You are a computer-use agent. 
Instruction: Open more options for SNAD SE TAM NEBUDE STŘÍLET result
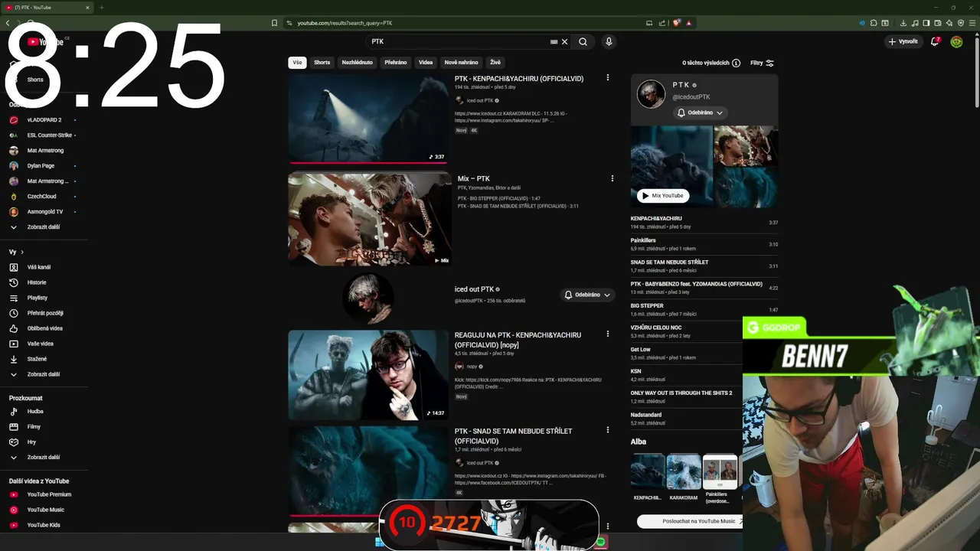[x=608, y=431]
